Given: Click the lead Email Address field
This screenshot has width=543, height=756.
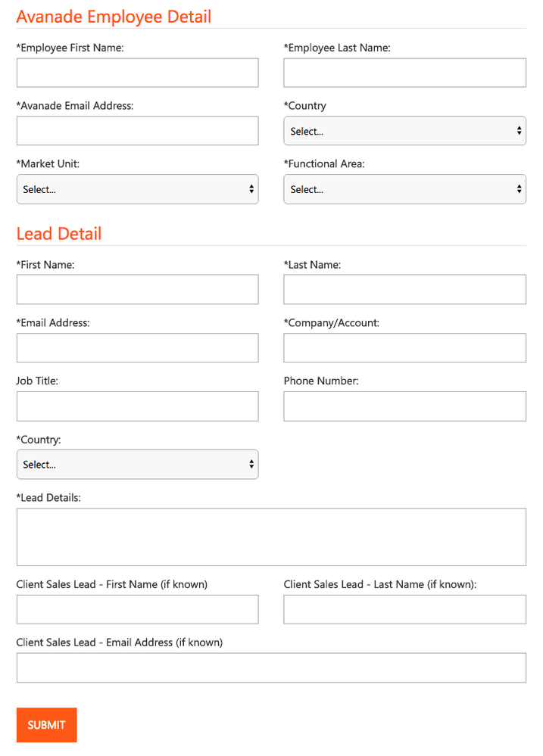Looking at the screenshot, I should point(138,347).
